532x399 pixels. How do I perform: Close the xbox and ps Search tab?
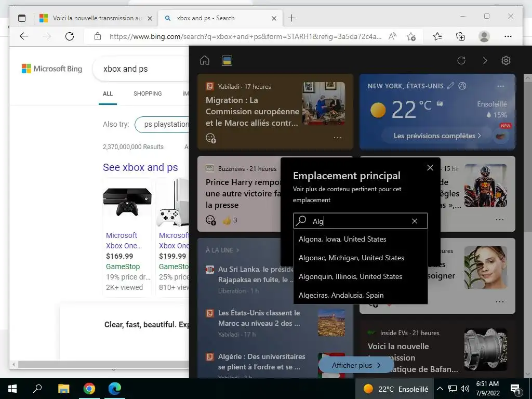274,18
